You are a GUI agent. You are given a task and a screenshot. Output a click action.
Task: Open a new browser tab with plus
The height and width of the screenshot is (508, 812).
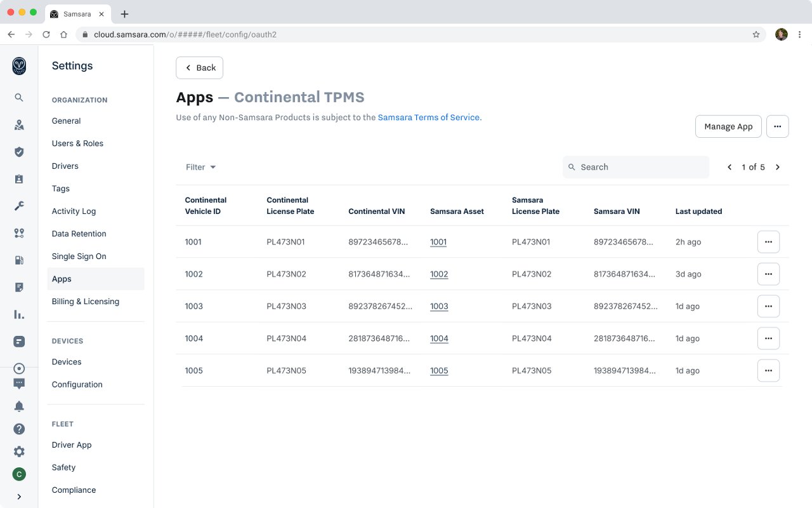tap(124, 14)
